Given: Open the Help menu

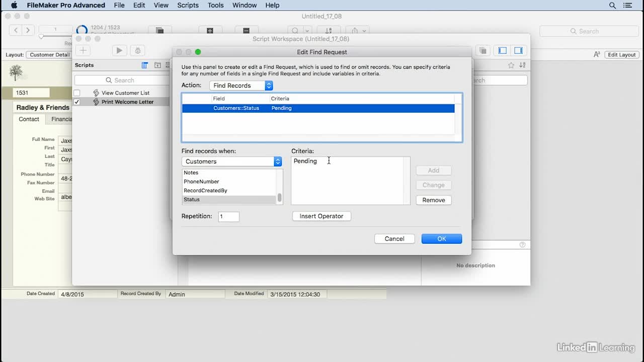Looking at the screenshot, I should (272, 5).
